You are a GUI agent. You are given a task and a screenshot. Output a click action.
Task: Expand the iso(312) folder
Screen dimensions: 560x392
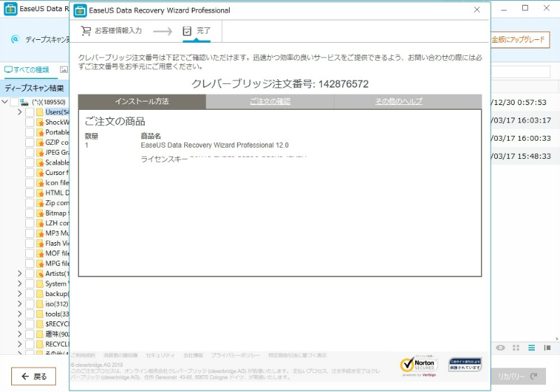pos(20,304)
